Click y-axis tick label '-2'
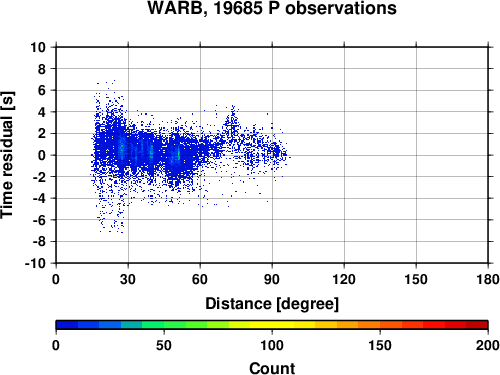Screen dimensions: 500x375 tap(39, 177)
